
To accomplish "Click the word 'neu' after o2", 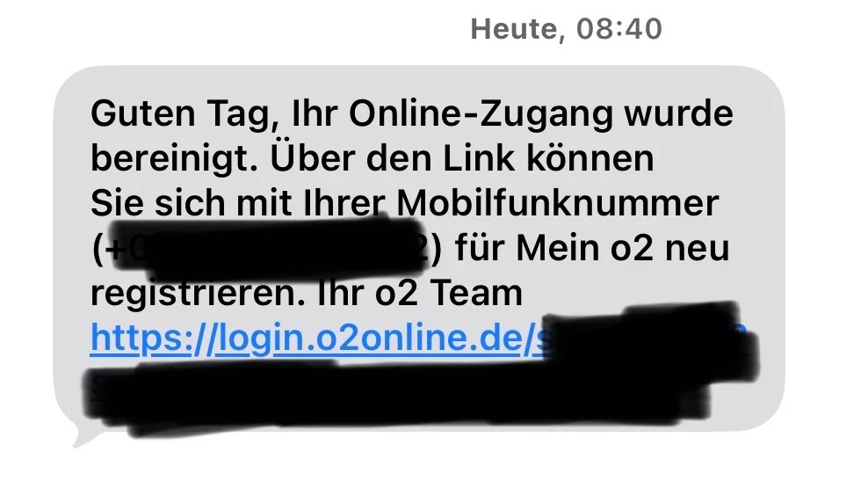I will 698,249.
